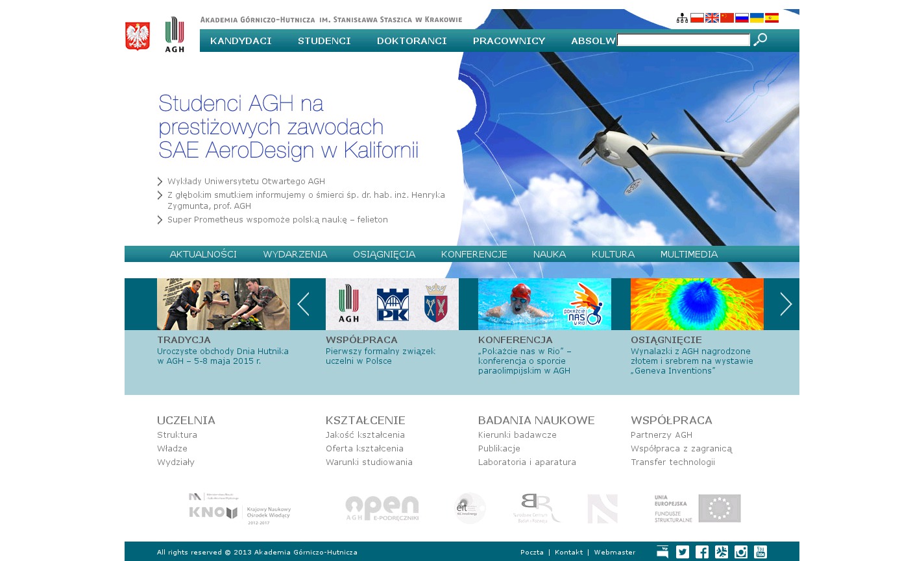Open the Pokażcie nas w Rio conference link
The image size is (924, 561).
(x=525, y=361)
